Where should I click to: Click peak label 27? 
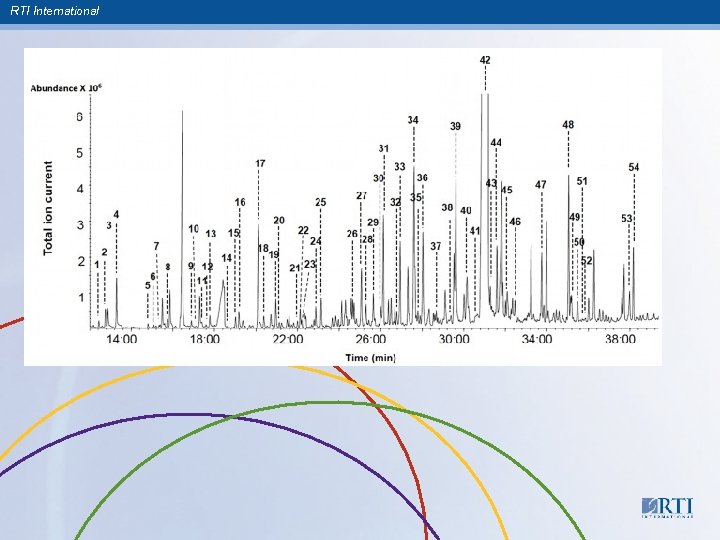361,196
